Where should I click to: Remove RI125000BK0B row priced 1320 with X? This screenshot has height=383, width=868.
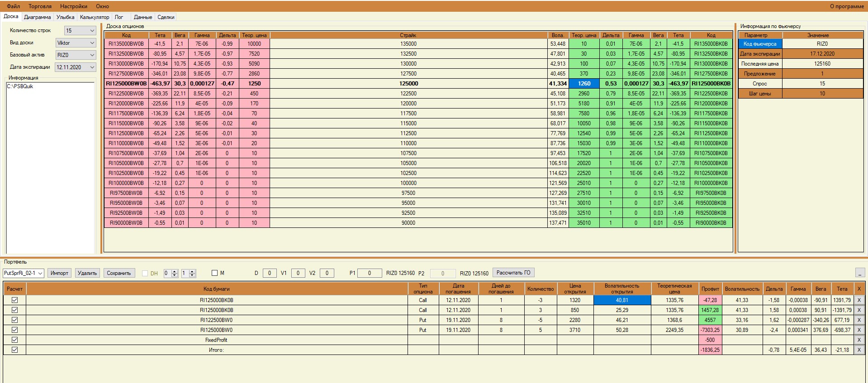[859, 300]
